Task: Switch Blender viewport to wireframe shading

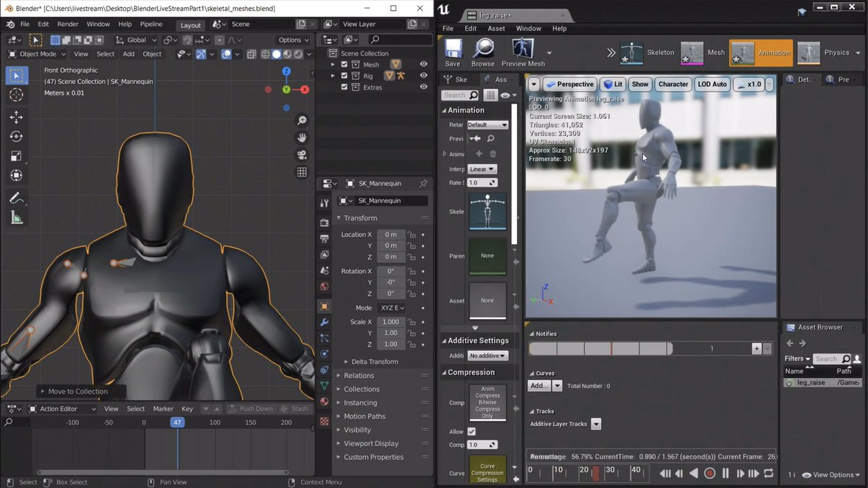Action: tap(265, 54)
